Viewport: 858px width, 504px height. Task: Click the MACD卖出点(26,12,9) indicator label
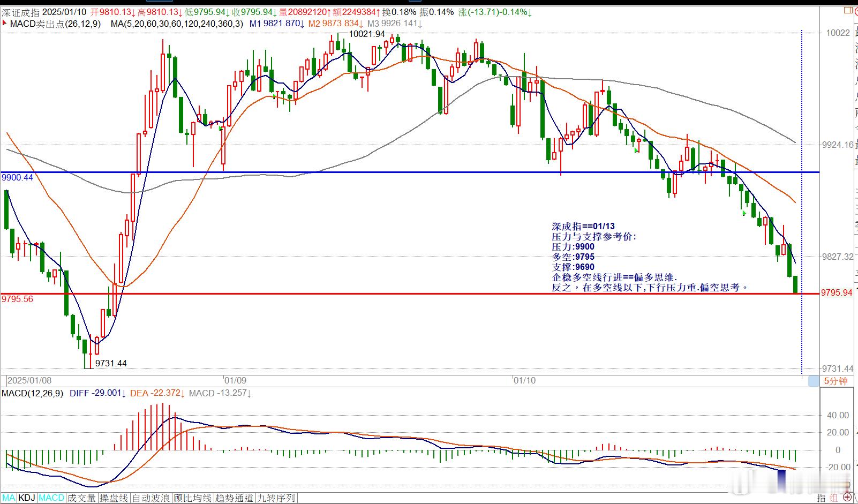pyautogui.click(x=55, y=24)
